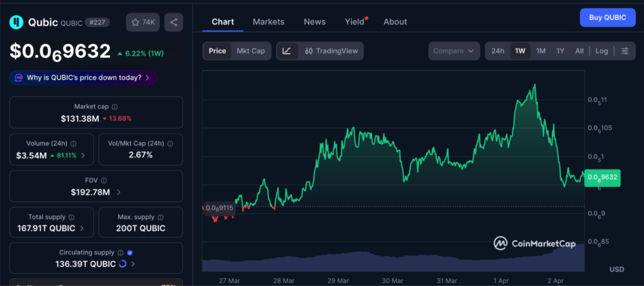This screenshot has width=644, height=286.
Task: Click the circulating supply progress ring
Action: click(x=122, y=264)
